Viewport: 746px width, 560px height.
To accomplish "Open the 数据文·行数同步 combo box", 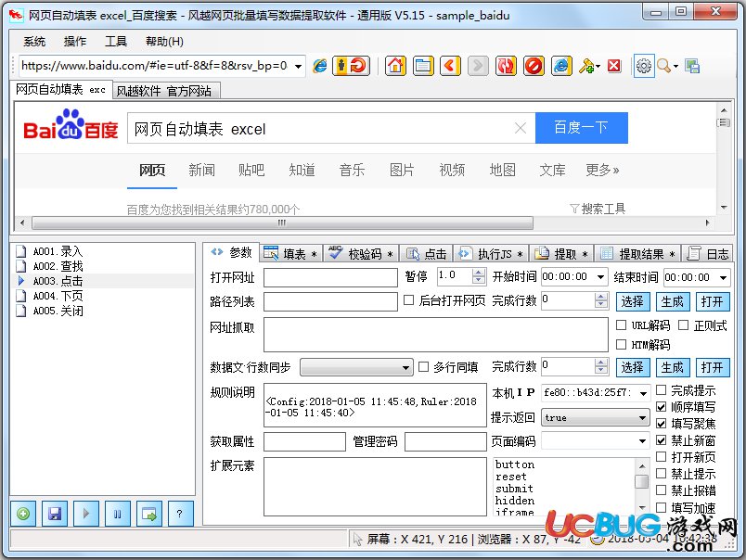I will pyautogui.click(x=357, y=367).
